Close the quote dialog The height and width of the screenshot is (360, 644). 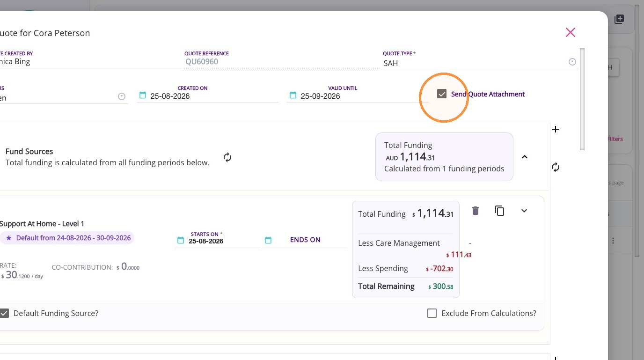tap(570, 32)
